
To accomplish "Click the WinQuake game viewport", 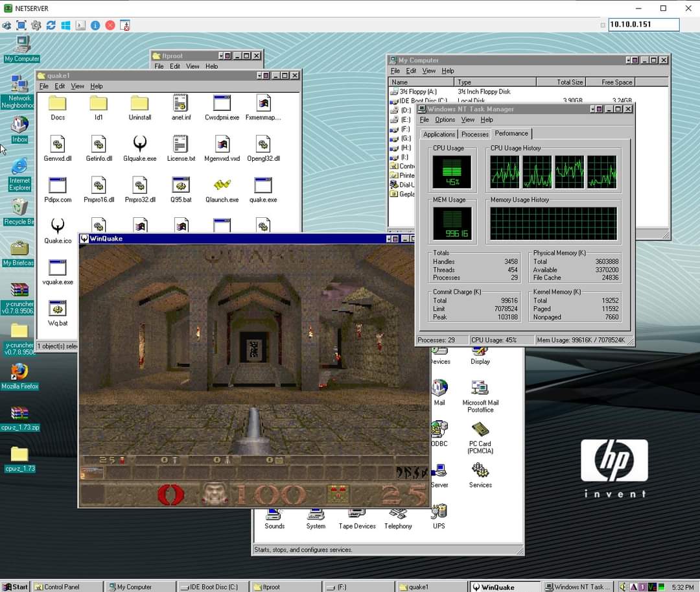I will (x=255, y=375).
